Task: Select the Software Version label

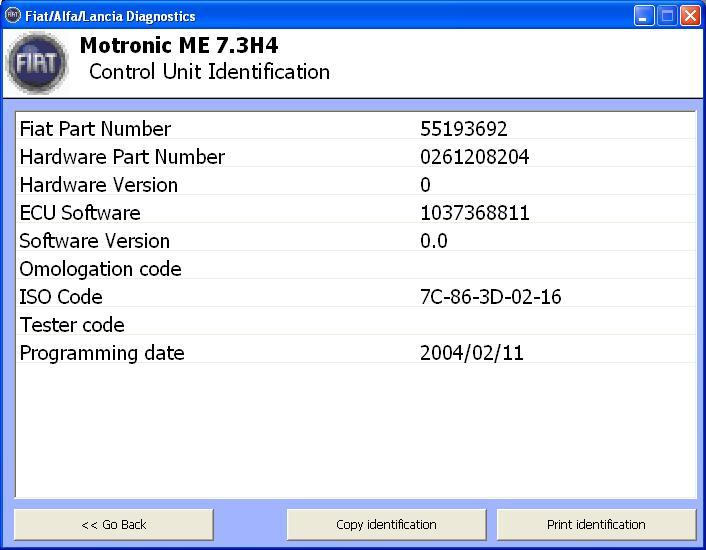Action: pyautogui.click(x=95, y=241)
